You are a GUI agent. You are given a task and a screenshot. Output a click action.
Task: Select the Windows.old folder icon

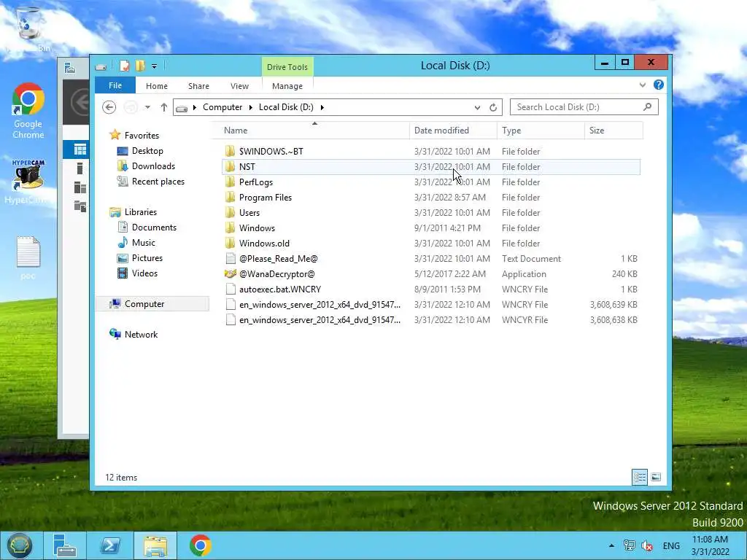point(230,243)
